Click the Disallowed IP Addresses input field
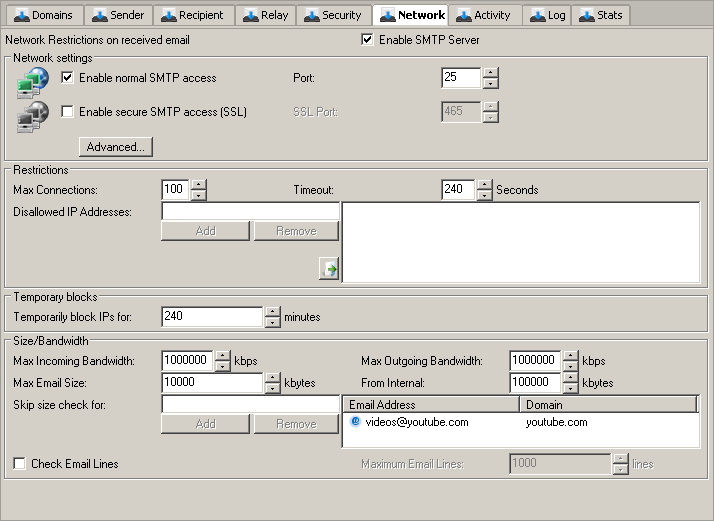 tap(250, 212)
